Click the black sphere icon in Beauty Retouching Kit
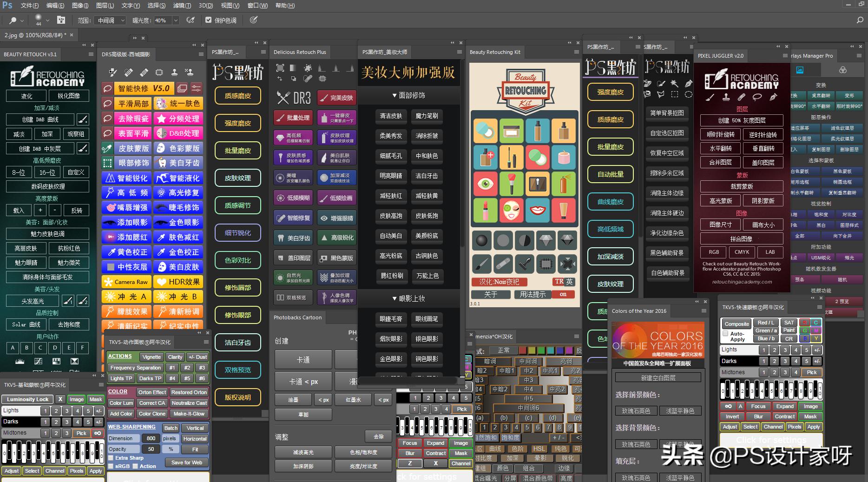The height and width of the screenshot is (482, 868). point(482,240)
